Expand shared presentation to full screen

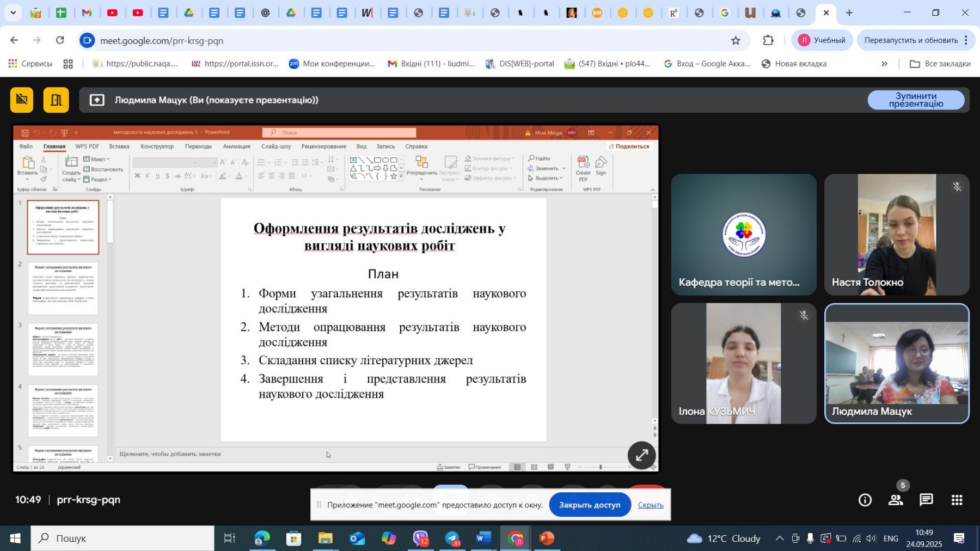point(641,455)
